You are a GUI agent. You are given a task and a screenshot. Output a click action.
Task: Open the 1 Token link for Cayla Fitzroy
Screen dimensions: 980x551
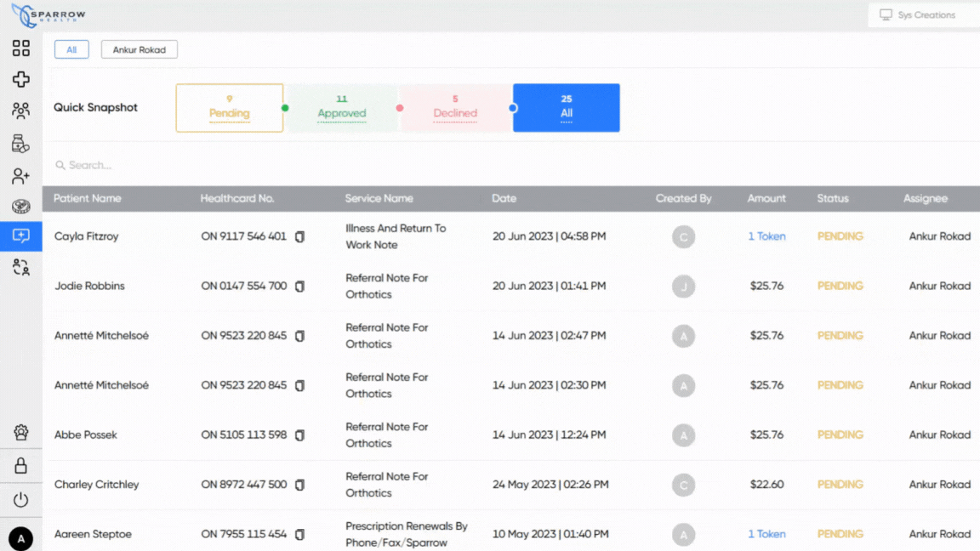click(766, 236)
